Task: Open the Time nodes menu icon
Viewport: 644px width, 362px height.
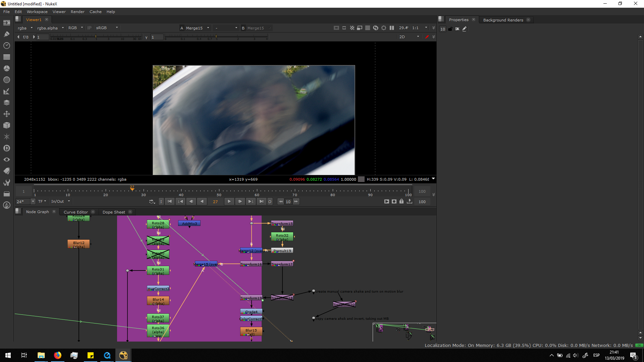Action: pyautogui.click(x=6, y=45)
